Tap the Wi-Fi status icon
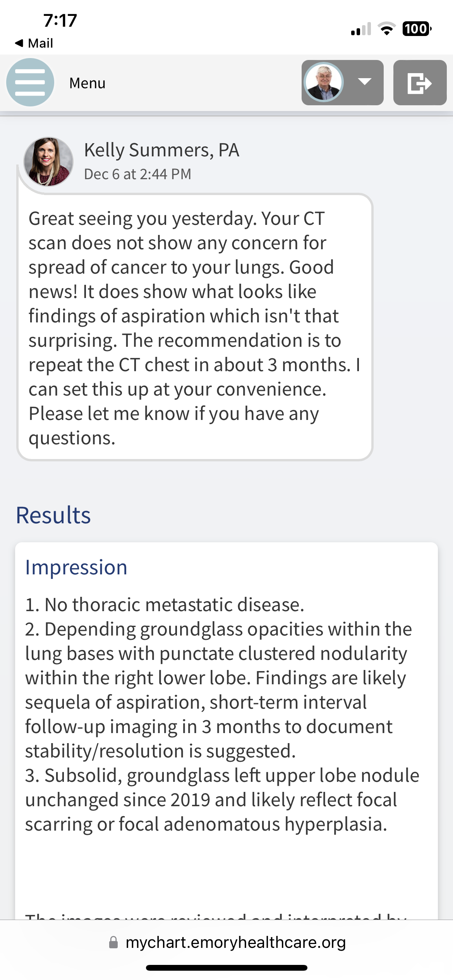Viewport: 453px width, 980px height. [386, 29]
